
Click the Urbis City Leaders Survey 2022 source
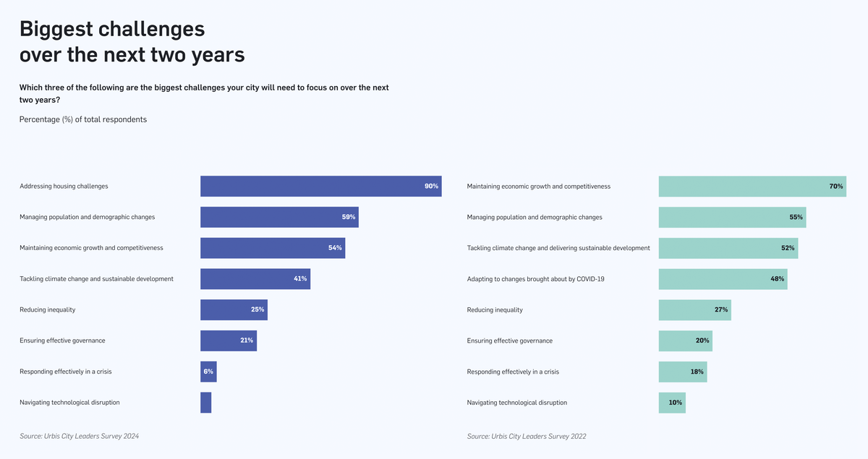(x=527, y=436)
